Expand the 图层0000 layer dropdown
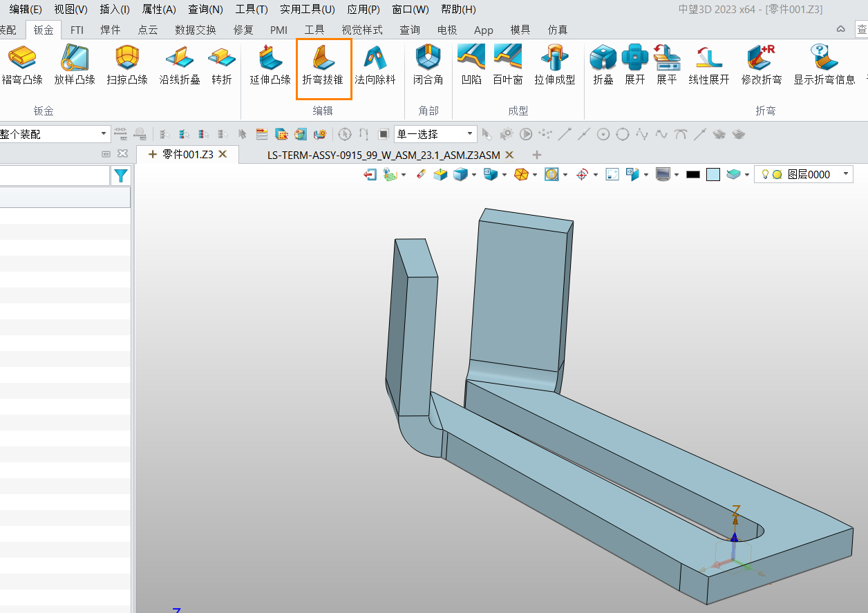This screenshot has width=868, height=613. tap(846, 174)
